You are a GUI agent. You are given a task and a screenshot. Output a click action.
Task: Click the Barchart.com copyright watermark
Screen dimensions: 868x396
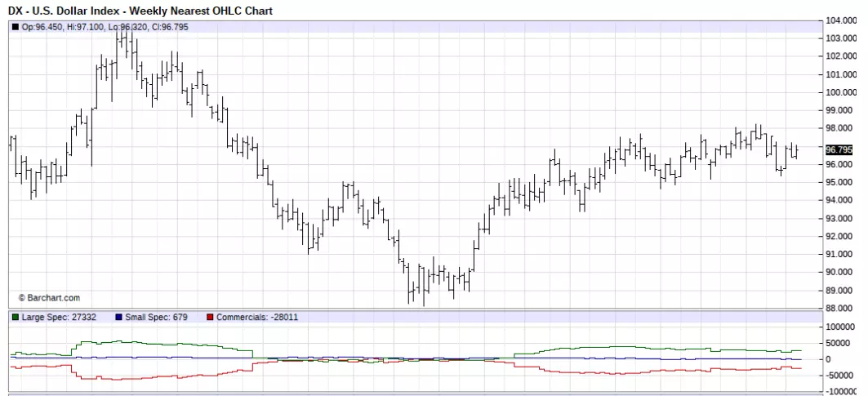point(49,297)
